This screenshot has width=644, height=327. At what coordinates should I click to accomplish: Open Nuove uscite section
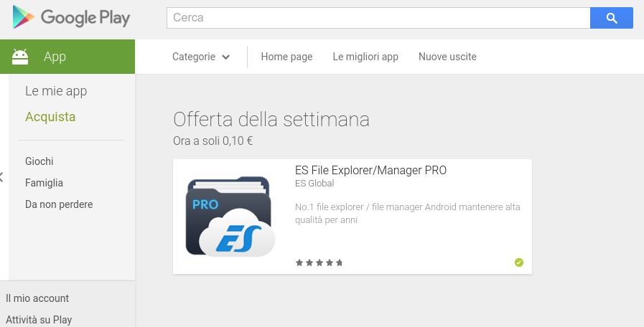pos(447,57)
